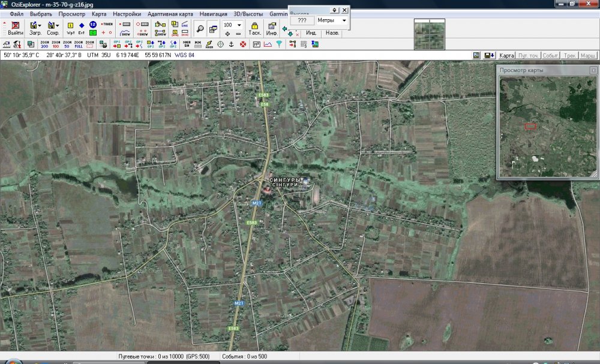This screenshot has height=364, width=600.
Task: Switch to the Трек tab
Action: coord(570,55)
